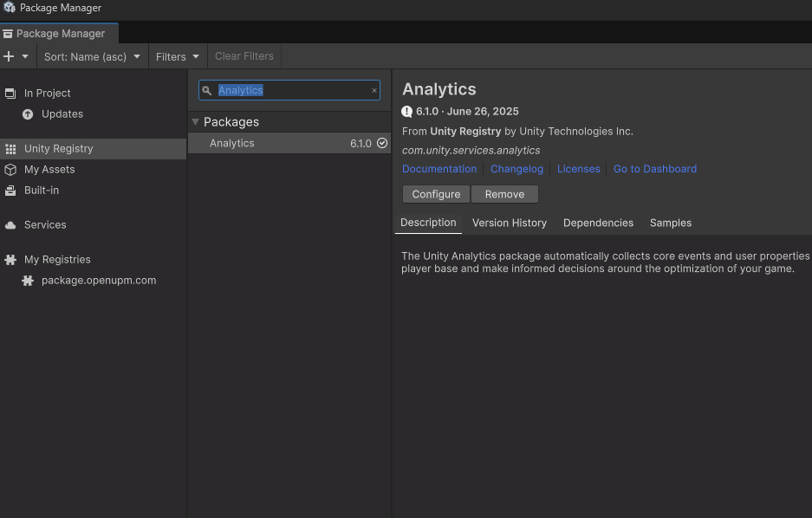
Task: Click the Unity Registry grid icon
Action: [10, 149]
